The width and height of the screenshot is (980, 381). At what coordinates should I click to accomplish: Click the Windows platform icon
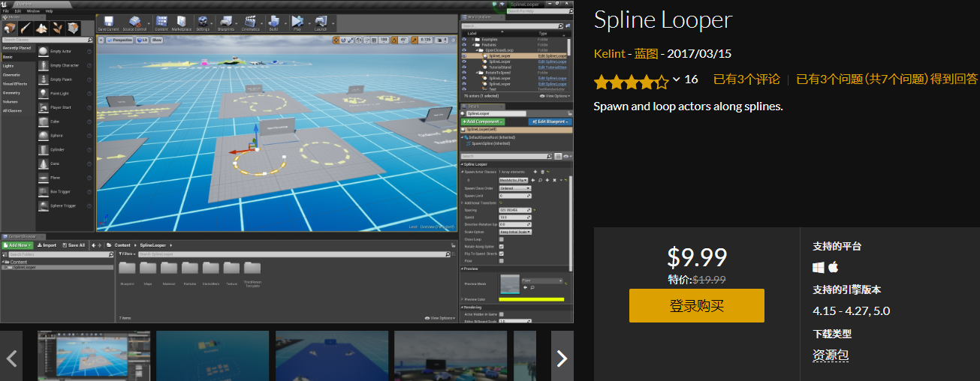coord(819,267)
